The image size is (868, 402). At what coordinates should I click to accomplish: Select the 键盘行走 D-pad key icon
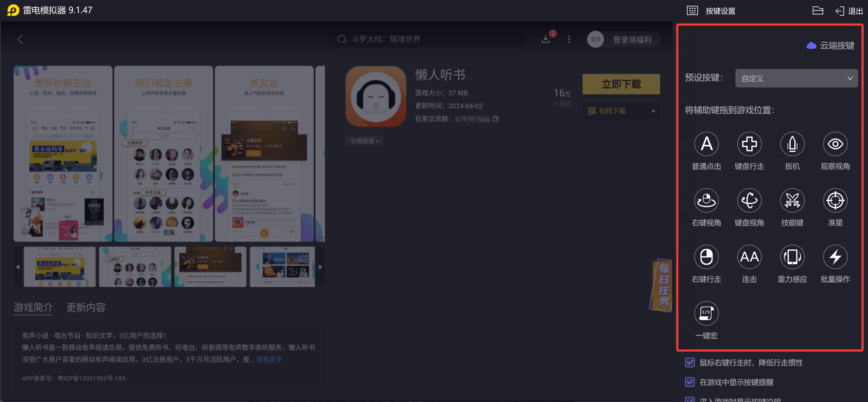pyautogui.click(x=749, y=144)
